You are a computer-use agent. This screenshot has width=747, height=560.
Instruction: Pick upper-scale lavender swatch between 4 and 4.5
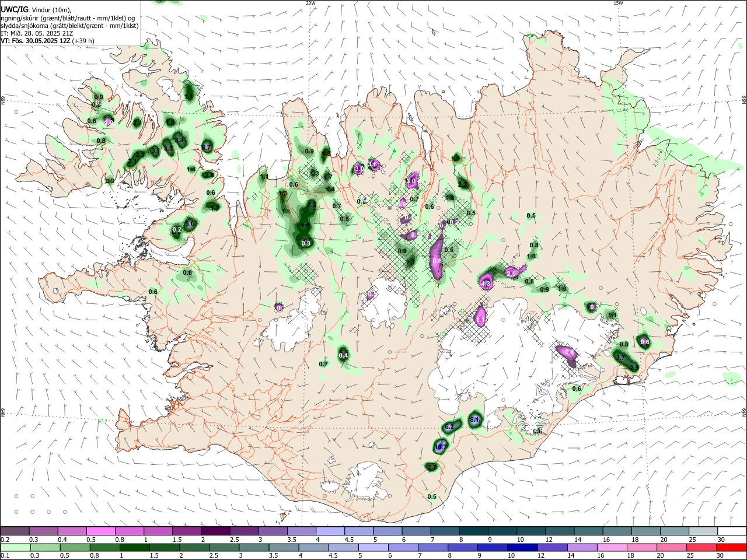click(330, 531)
